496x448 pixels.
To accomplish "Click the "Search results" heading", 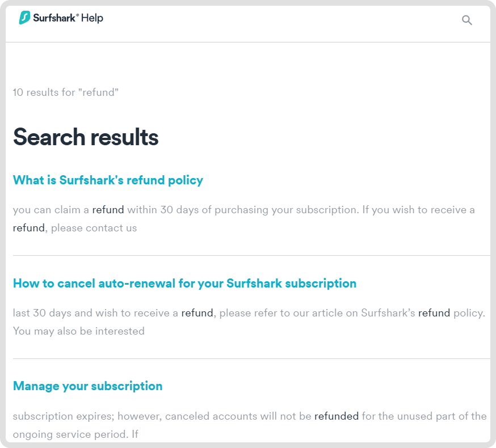I will pyautogui.click(x=86, y=137).
